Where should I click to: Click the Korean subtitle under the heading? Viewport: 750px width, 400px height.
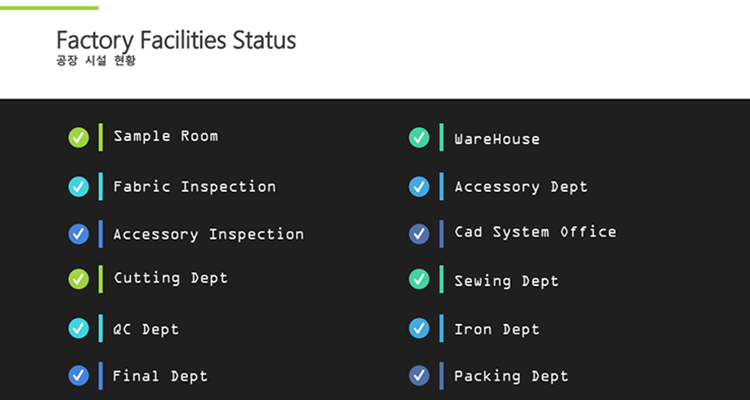click(x=96, y=61)
